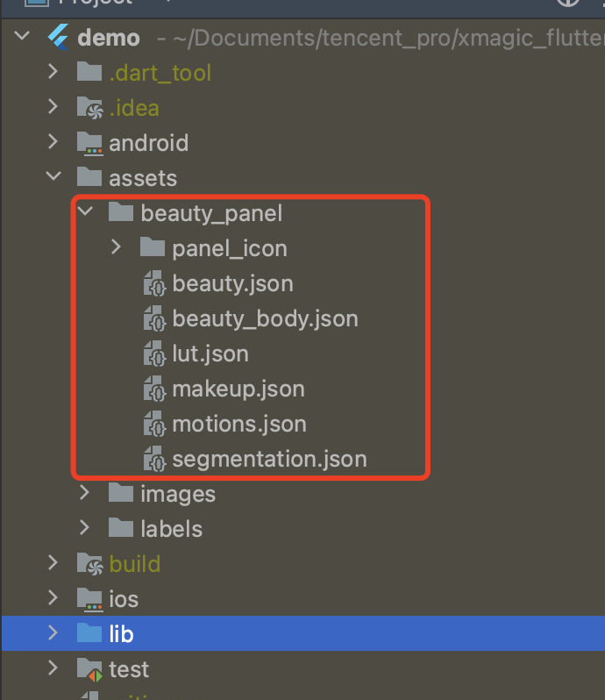605x700 pixels.
Task: Collapse the demo project root
Action: (22, 38)
